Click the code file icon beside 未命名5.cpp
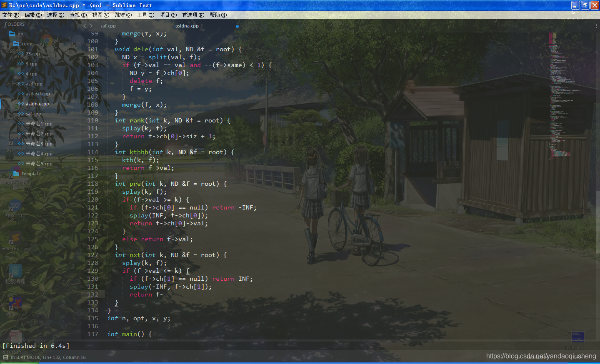 [x=20, y=164]
